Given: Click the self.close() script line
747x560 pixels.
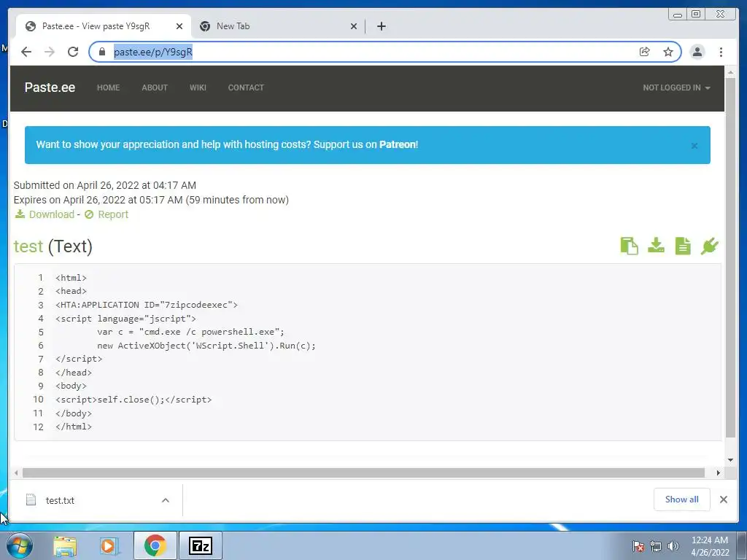Looking at the screenshot, I should click(x=133, y=400).
